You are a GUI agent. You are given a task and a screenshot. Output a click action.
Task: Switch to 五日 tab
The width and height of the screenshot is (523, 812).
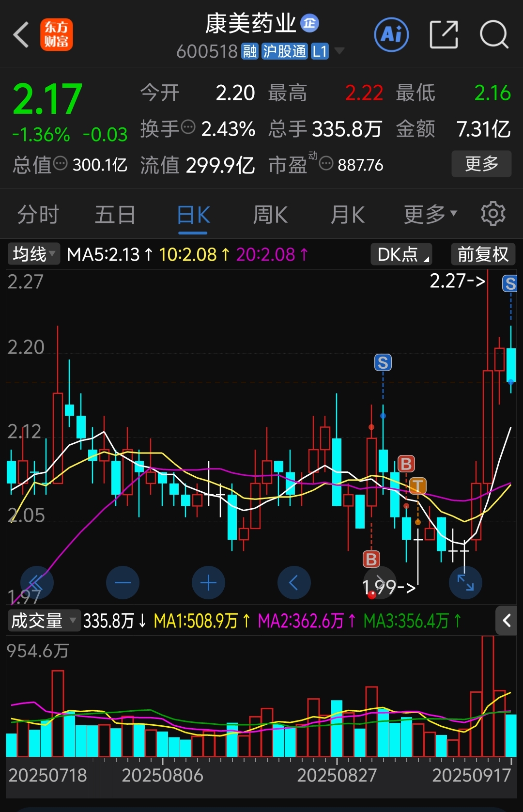pos(115,215)
